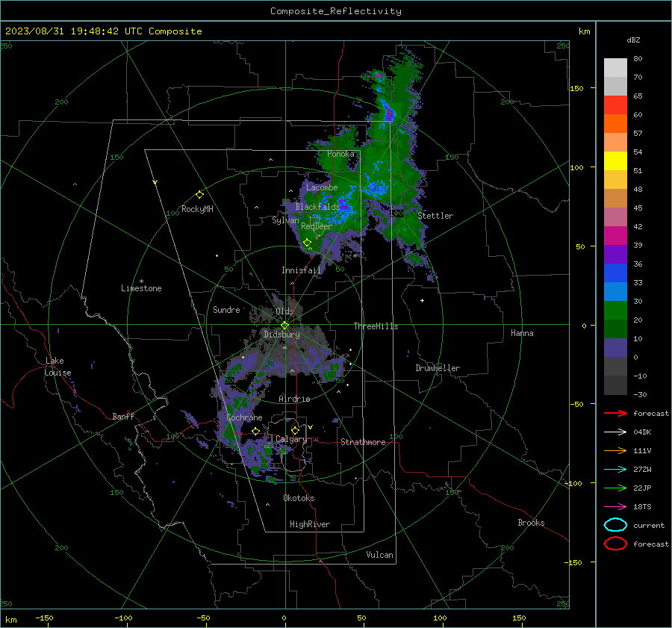Pick the magenta 42 dBZ color swatch
This screenshot has height=628, width=672.
coord(615,235)
